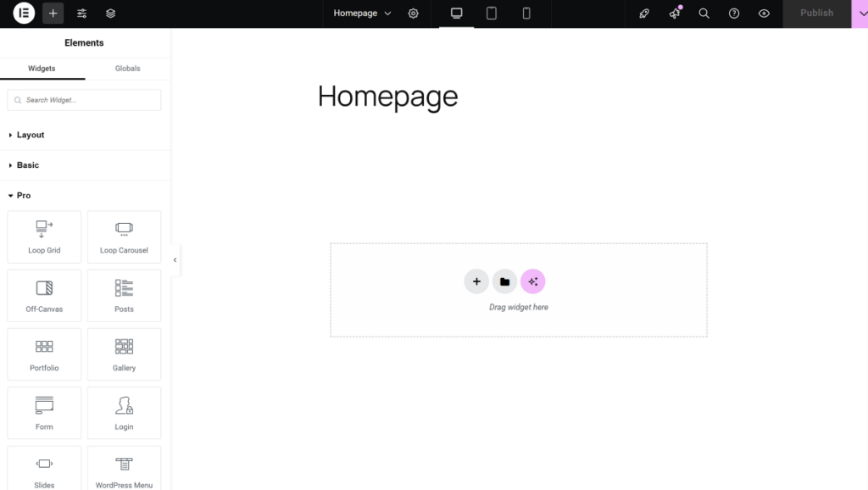The image size is (868, 490).
Task: Click the Elementor logo icon
Action: (x=24, y=14)
